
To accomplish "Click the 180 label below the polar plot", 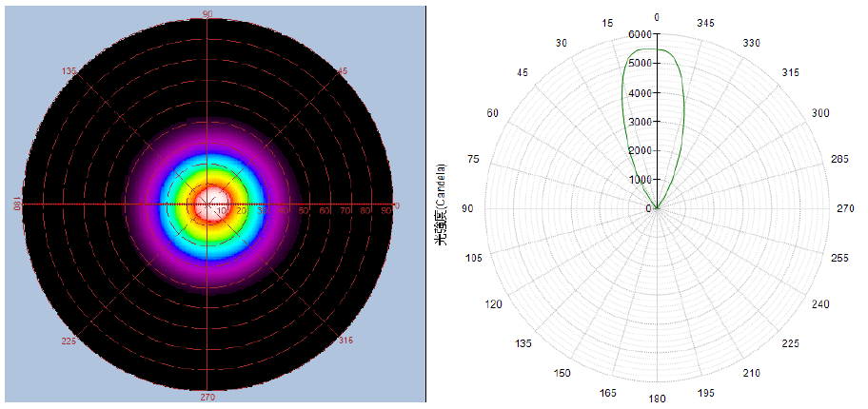I will point(657,399).
